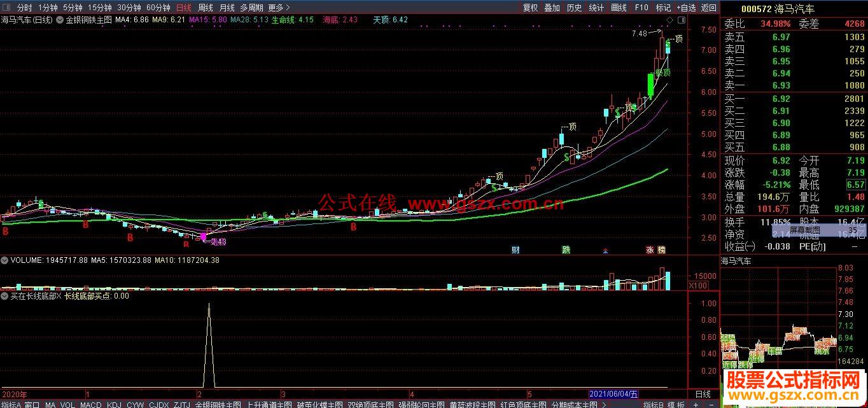Open F10 company information

pos(641,8)
